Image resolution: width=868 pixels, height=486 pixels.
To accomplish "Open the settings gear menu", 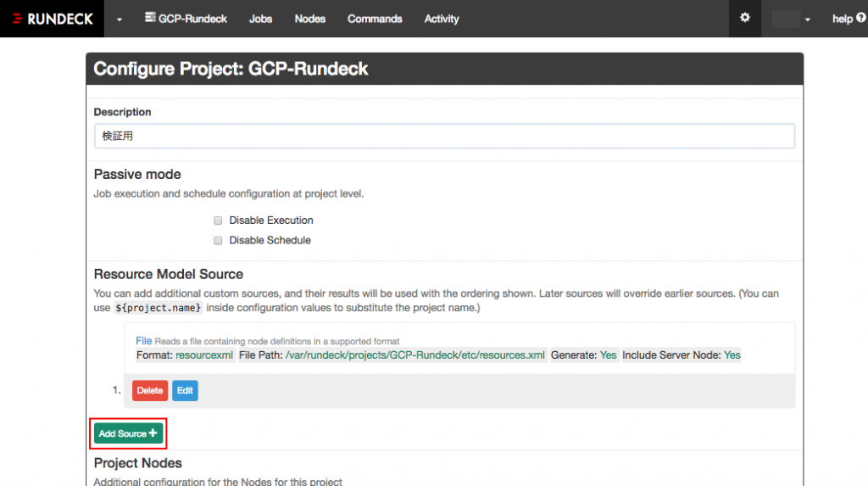I will pyautogui.click(x=744, y=18).
